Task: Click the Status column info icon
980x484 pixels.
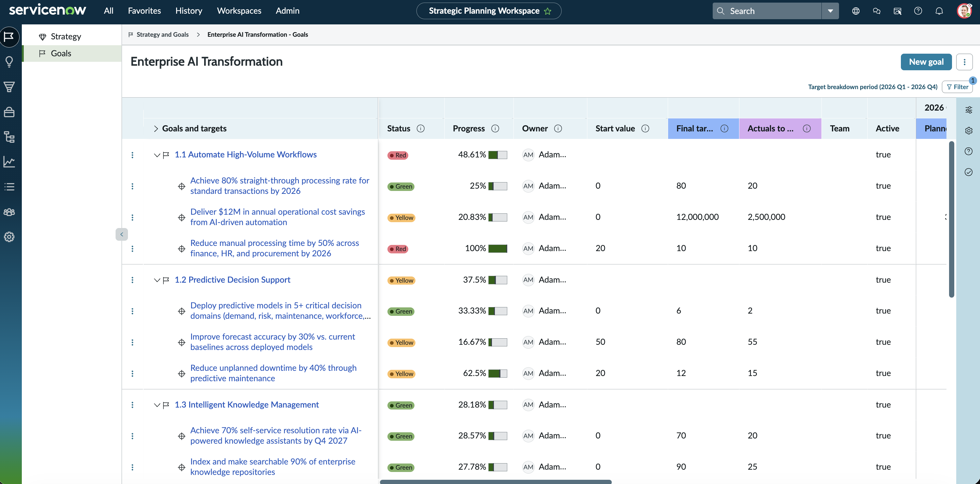Action: click(420, 128)
